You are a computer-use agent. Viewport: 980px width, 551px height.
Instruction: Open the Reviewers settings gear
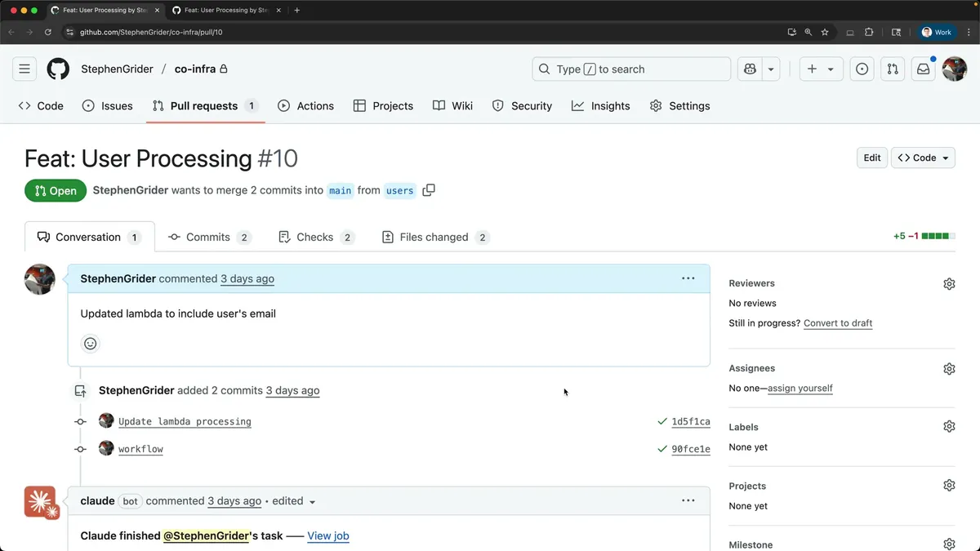coord(949,284)
